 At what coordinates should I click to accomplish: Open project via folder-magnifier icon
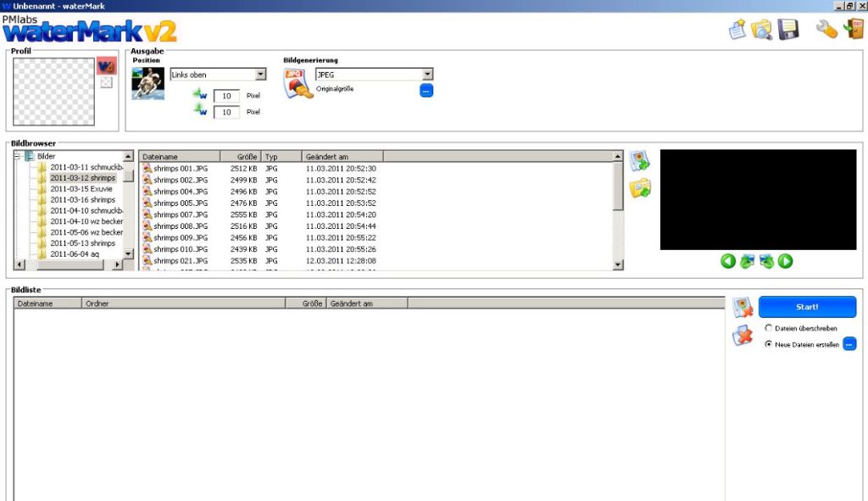[762, 30]
